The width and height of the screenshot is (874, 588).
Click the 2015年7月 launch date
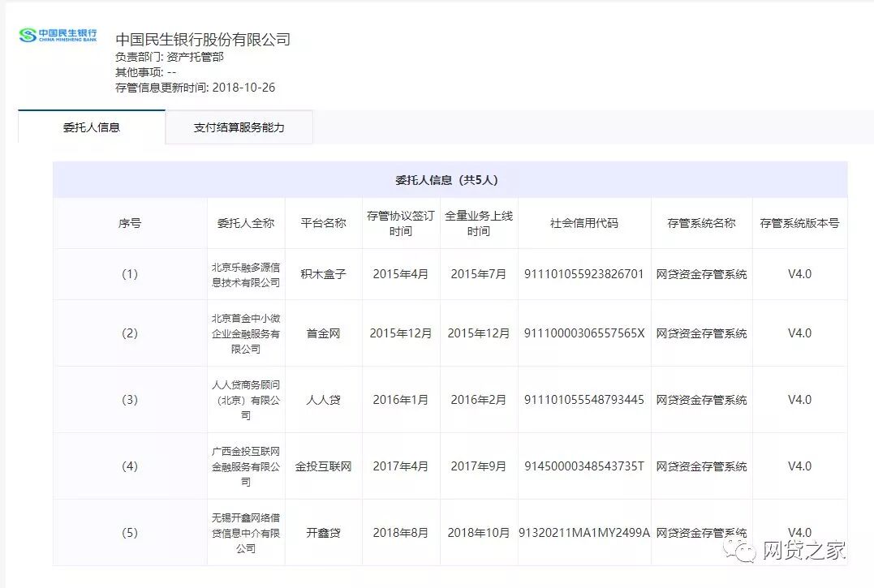pyautogui.click(x=479, y=274)
